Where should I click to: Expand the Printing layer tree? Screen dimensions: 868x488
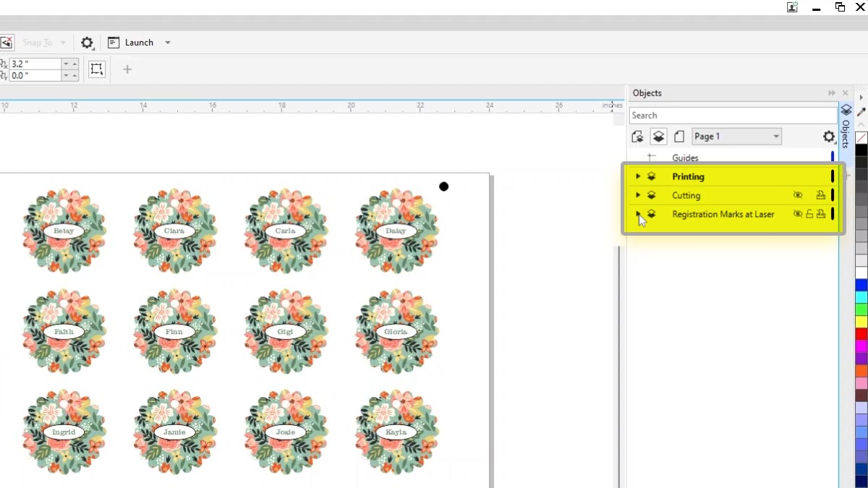click(x=637, y=176)
